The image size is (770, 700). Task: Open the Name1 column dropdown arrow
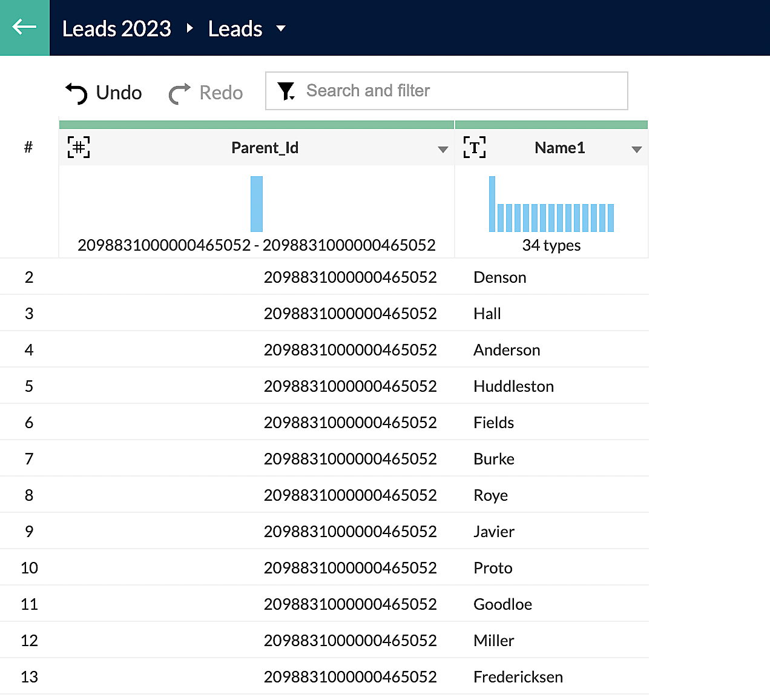coord(636,150)
